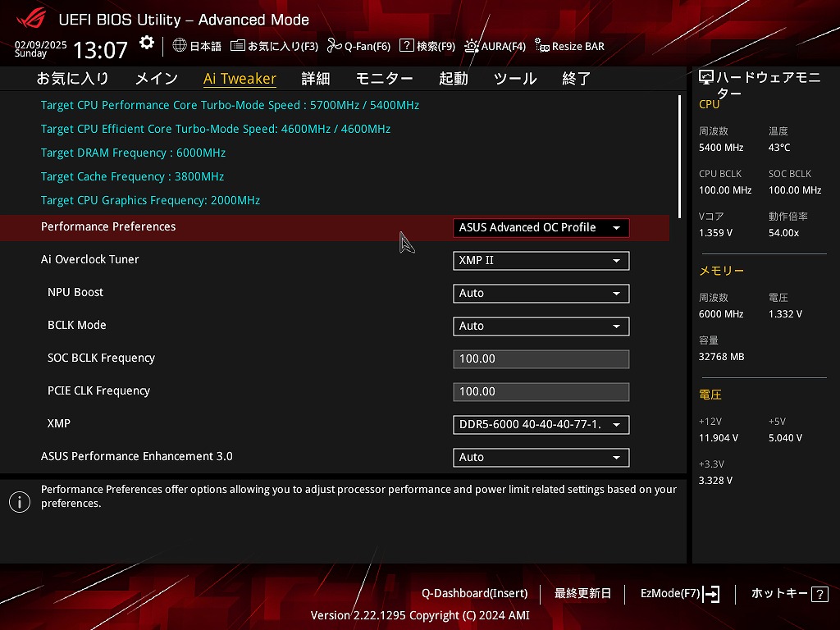Image resolution: width=840 pixels, height=630 pixels.
Task: Click the globe language icon
Action: coord(180,46)
